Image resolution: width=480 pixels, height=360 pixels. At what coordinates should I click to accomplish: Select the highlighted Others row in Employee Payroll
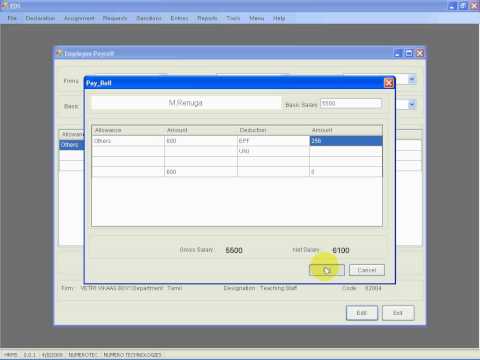click(72, 145)
